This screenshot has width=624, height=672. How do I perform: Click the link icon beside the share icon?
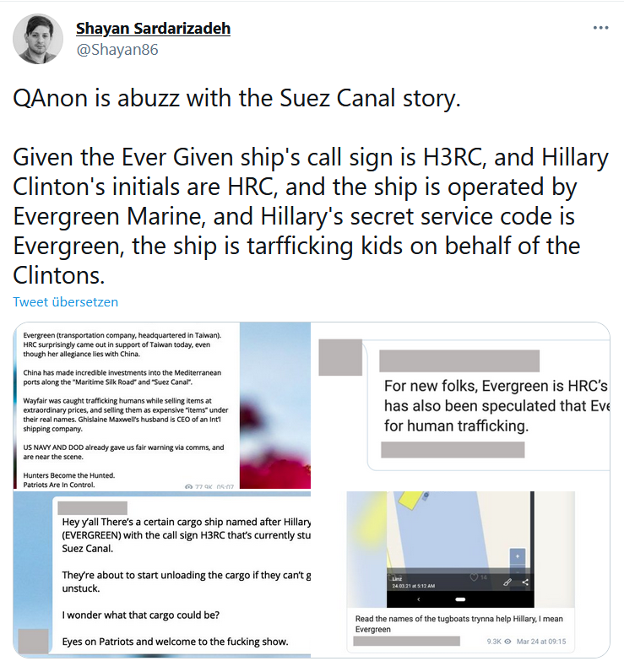pyautogui.click(x=507, y=582)
